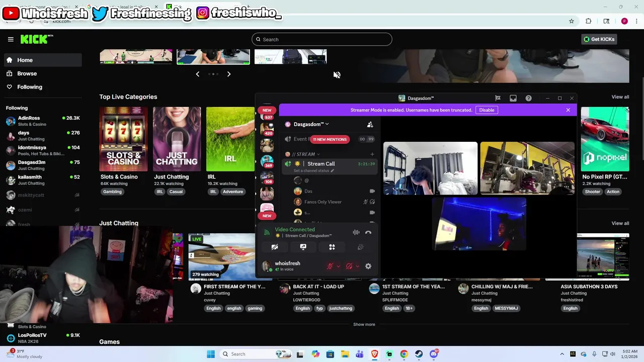Toggle Discord deafen headphones
The image size is (644, 362).
(x=349, y=266)
